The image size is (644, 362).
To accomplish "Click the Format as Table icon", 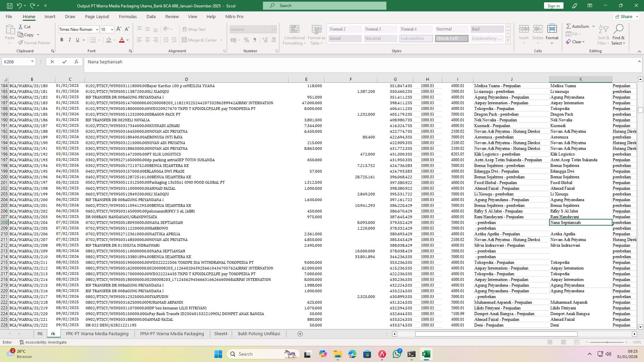I will 316,35.
